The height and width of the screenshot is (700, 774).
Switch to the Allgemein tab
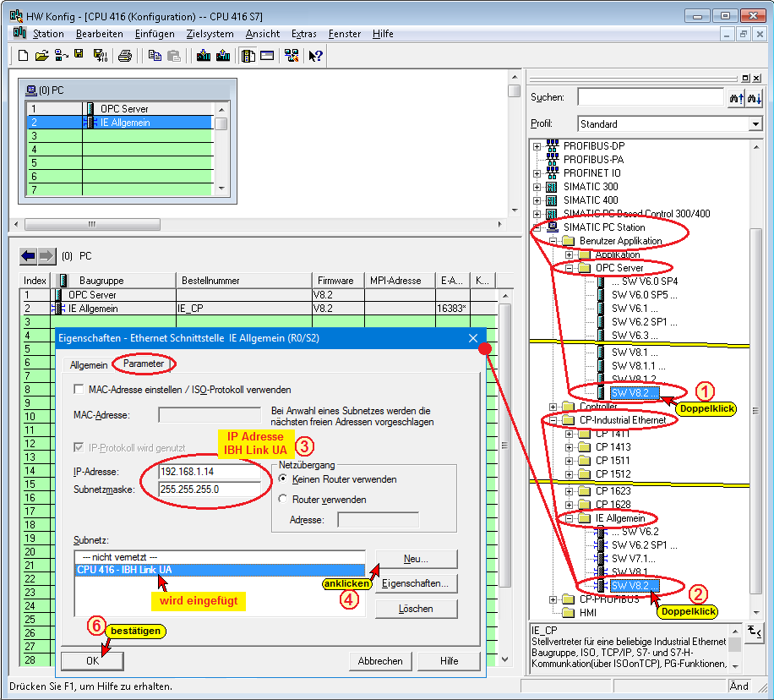[x=89, y=365]
